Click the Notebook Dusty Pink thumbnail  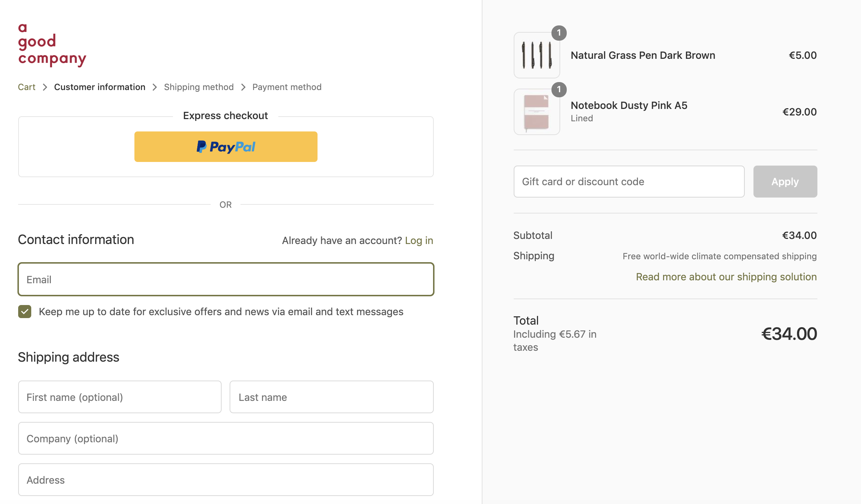pyautogui.click(x=537, y=112)
